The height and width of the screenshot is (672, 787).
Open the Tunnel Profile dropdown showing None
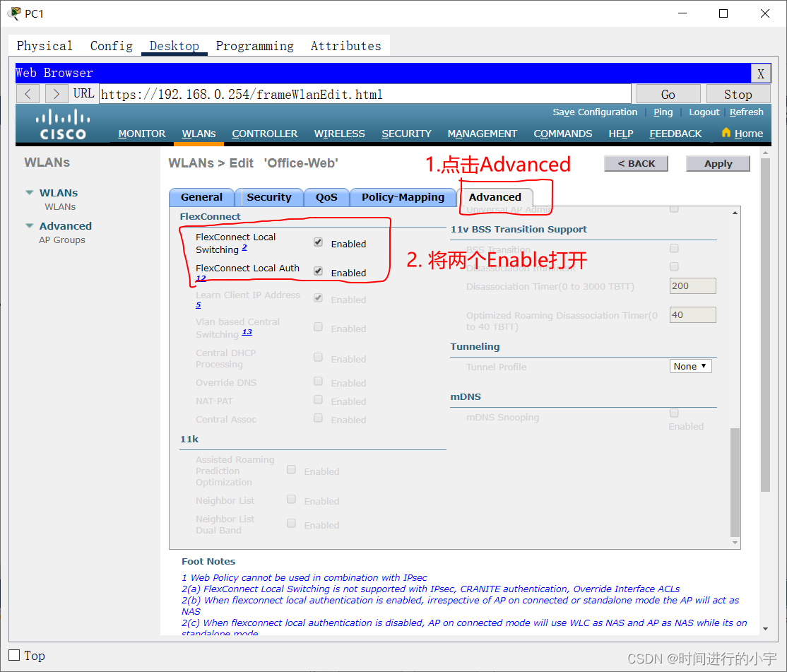click(x=690, y=366)
